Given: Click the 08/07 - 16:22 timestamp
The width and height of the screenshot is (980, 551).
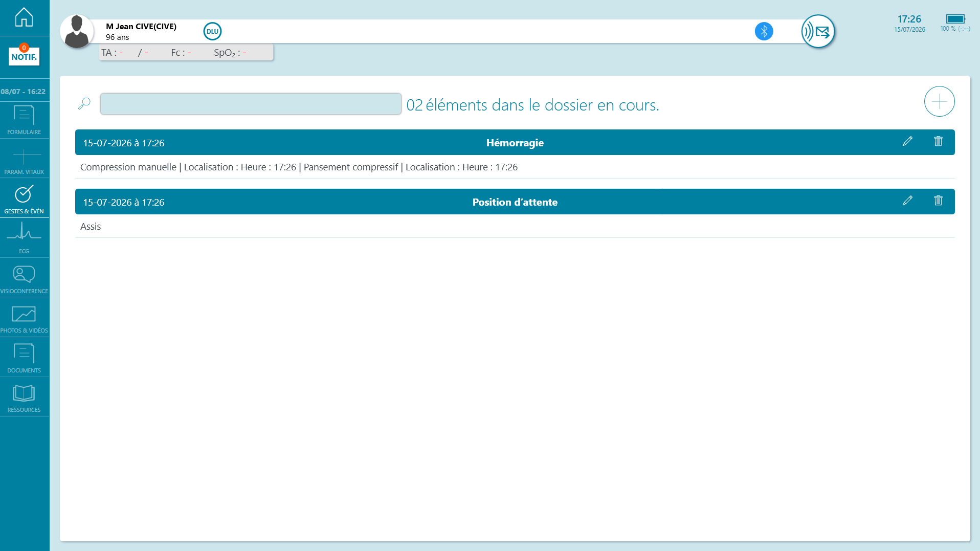Looking at the screenshot, I should point(23,92).
